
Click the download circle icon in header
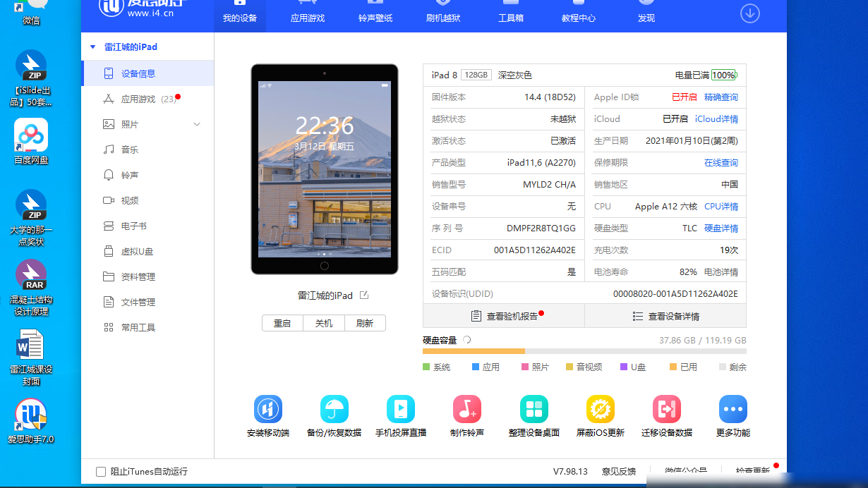click(749, 13)
